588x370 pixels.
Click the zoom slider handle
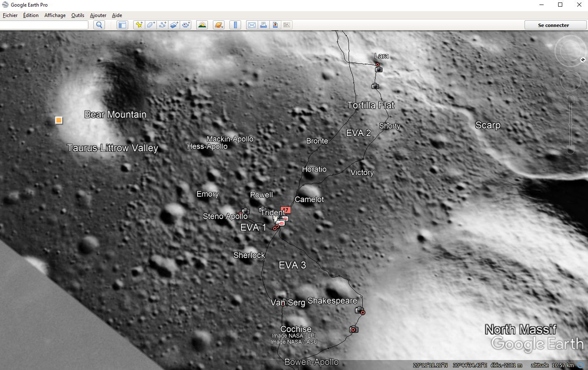(571, 124)
